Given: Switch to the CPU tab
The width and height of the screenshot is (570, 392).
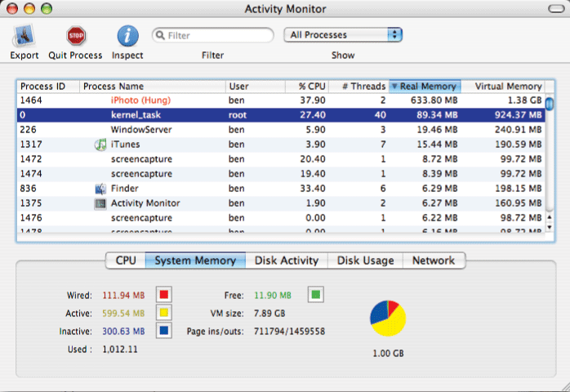Looking at the screenshot, I should [x=126, y=261].
